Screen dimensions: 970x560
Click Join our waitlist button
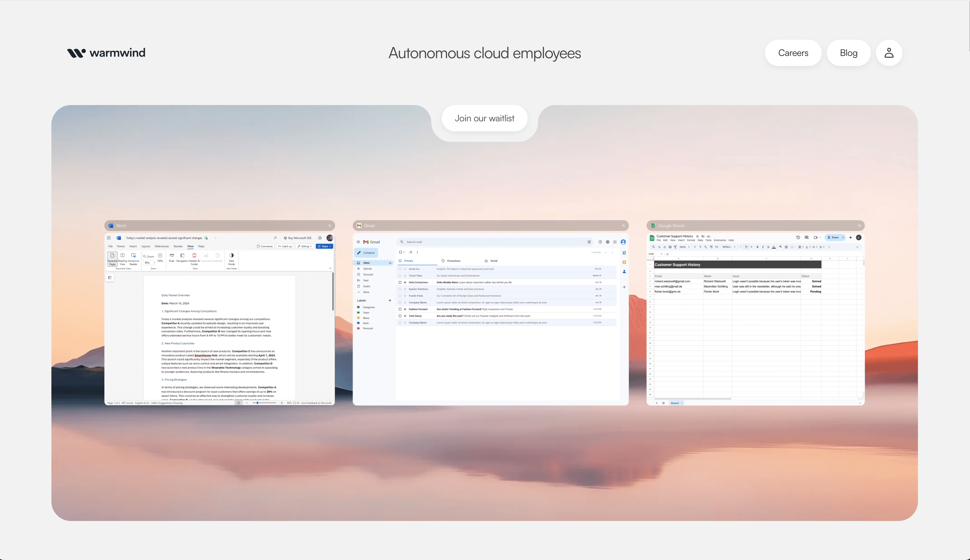point(484,118)
